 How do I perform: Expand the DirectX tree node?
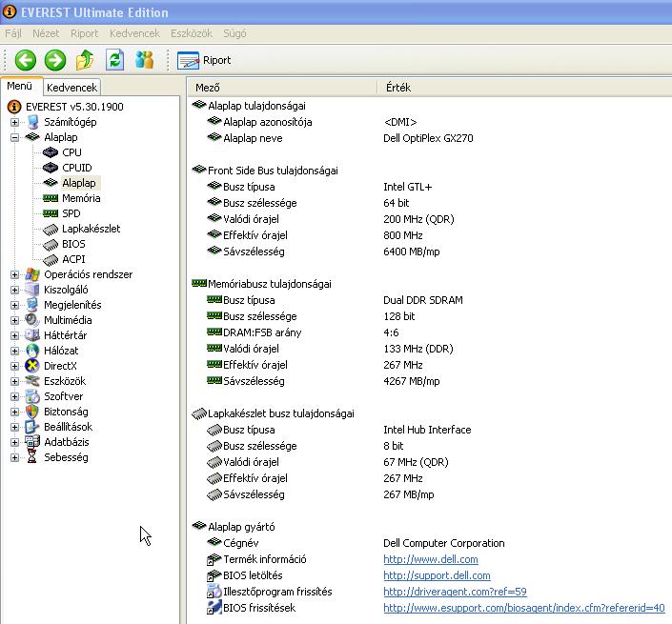tap(14, 366)
